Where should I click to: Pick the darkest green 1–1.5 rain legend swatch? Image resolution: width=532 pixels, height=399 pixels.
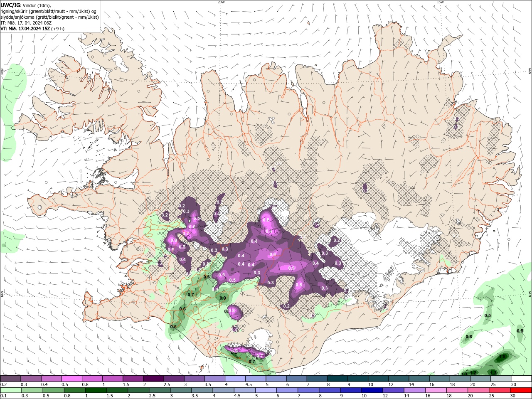coord(96,390)
